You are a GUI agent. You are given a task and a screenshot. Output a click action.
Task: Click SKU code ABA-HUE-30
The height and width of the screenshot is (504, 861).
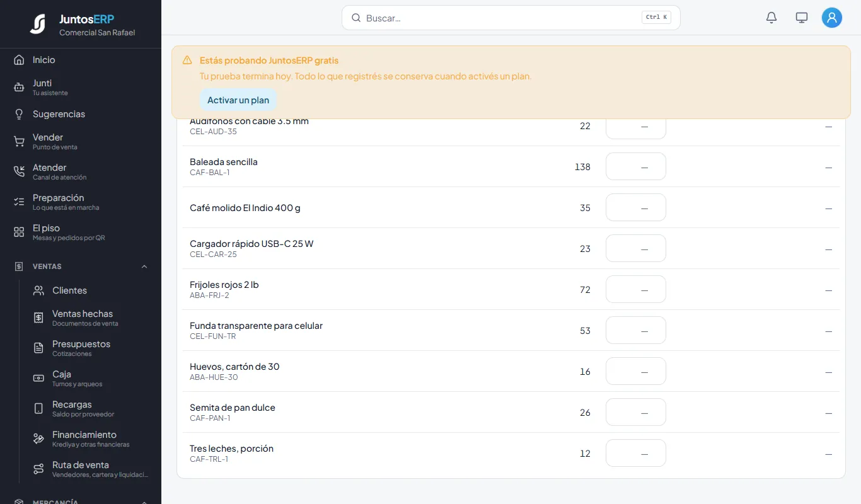click(x=214, y=377)
